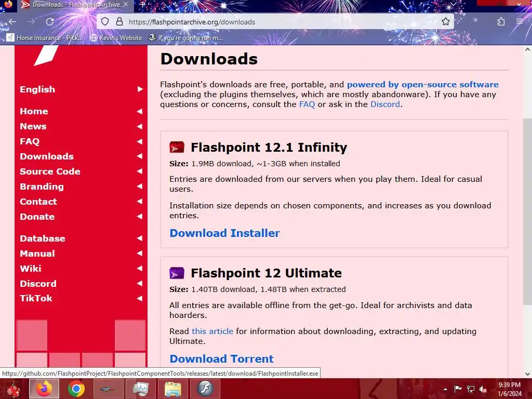Screen dimensions: 532x399
Task: Click the muted volume tray icon
Action: click(483, 389)
